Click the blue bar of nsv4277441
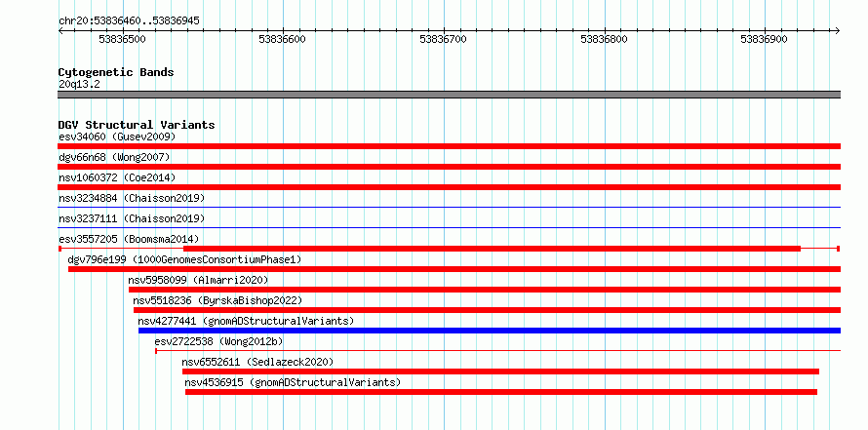 click(490, 331)
